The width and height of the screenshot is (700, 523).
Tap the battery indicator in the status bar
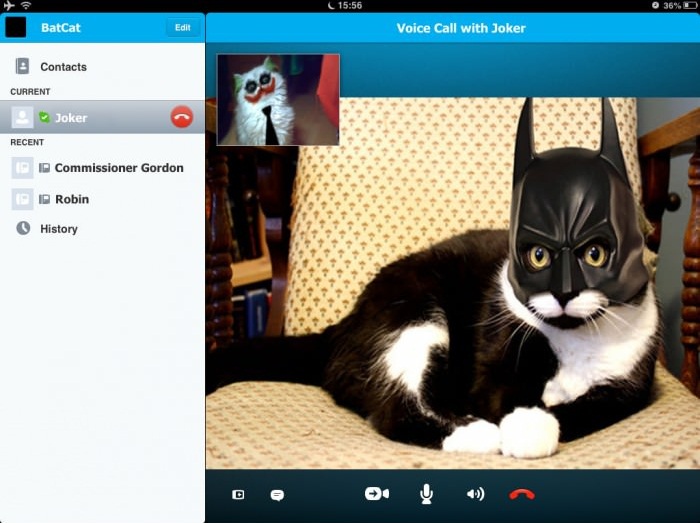click(x=688, y=6)
